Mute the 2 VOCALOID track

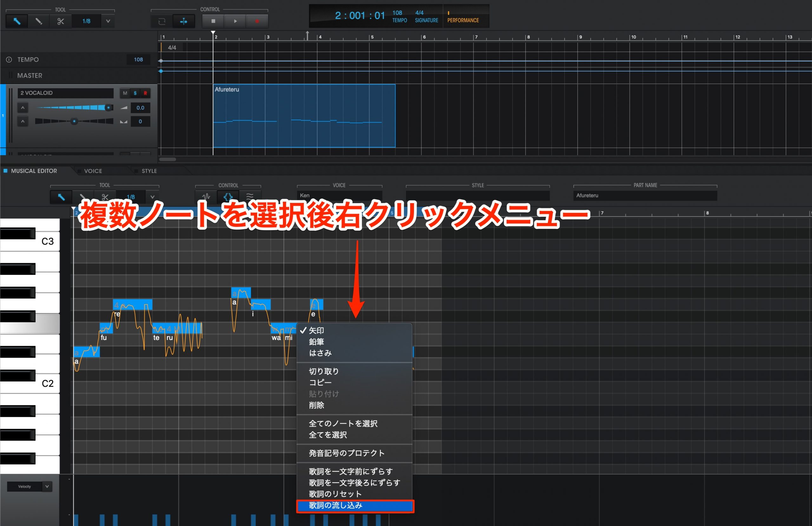click(125, 93)
